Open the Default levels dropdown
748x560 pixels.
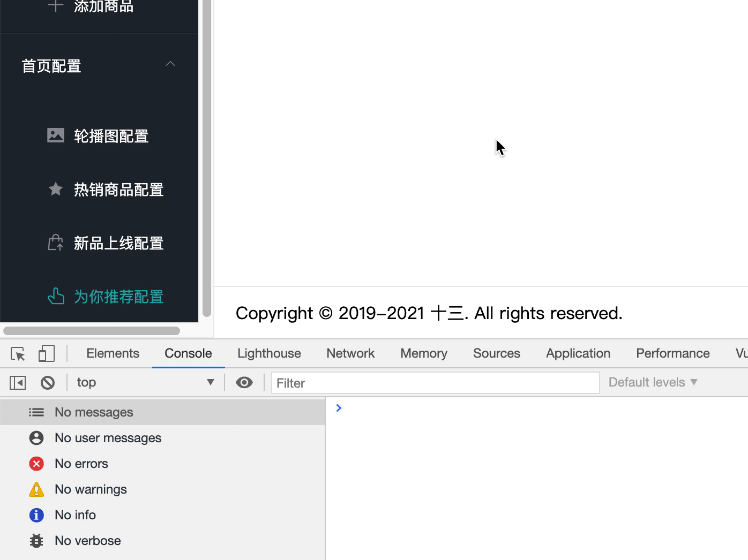[653, 382]
